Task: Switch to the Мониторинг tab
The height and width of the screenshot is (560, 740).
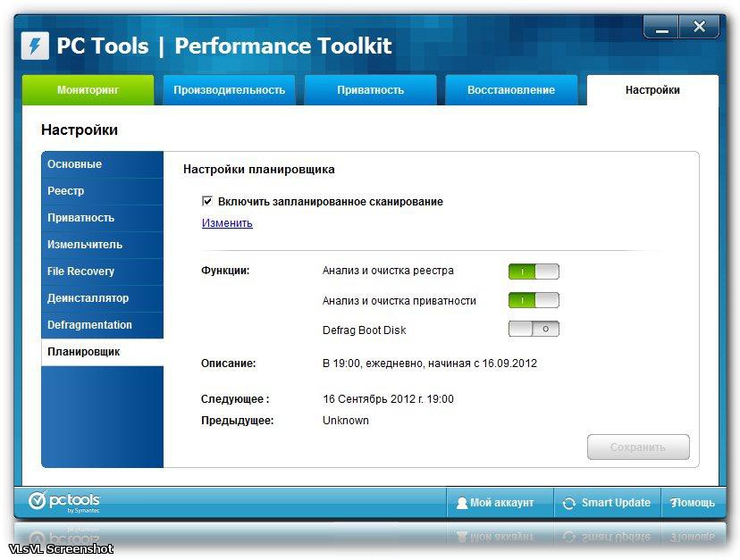Action: [x=88, y=90]
